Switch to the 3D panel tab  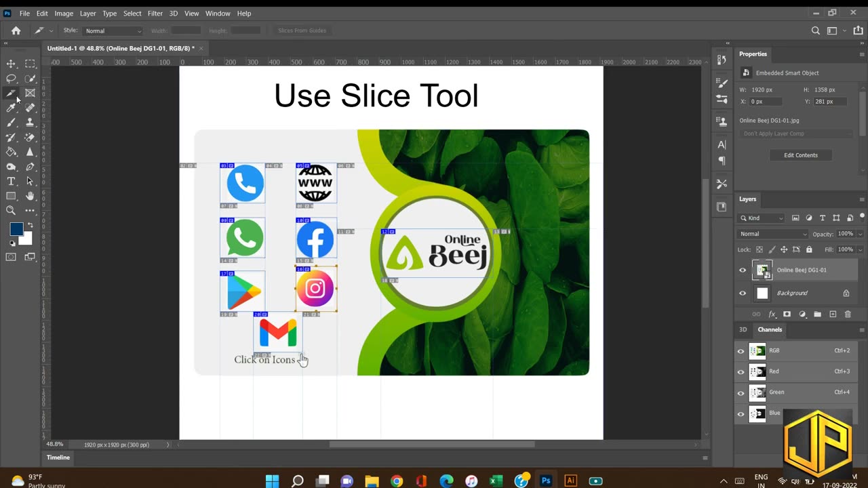[743, 329]
